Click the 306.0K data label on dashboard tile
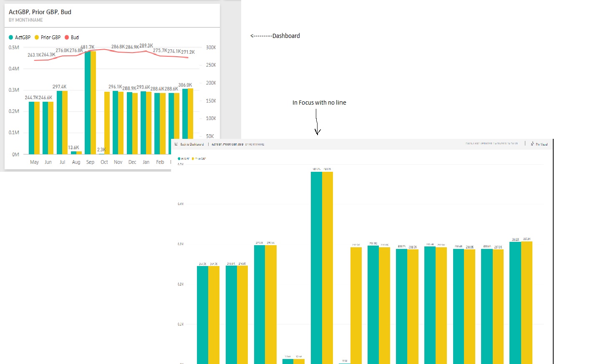The height and width of the screenshot is (364, 610). pos(185,85)
